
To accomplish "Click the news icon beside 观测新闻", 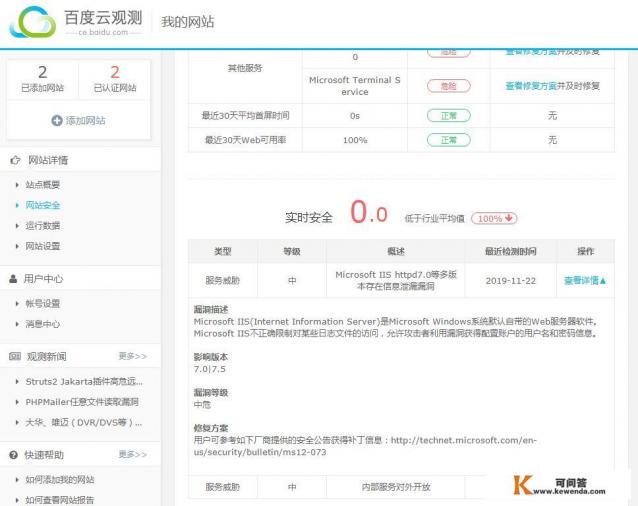I will coord(15,356).
